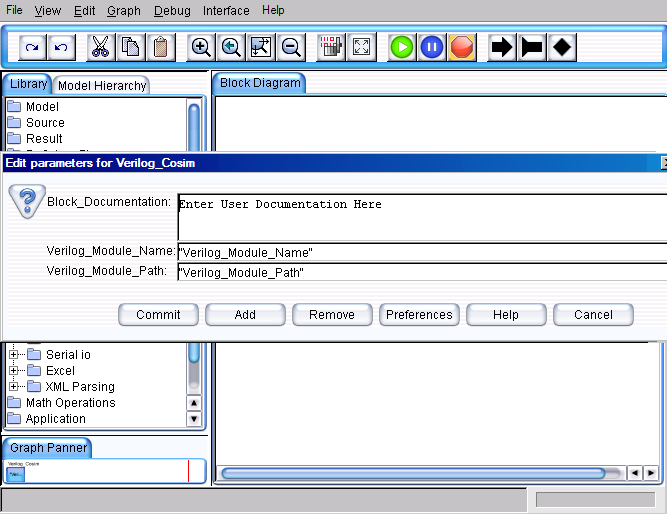667x514 pixels.
Task: Cut selection with the scissors icon
Action: click(101, 47)
